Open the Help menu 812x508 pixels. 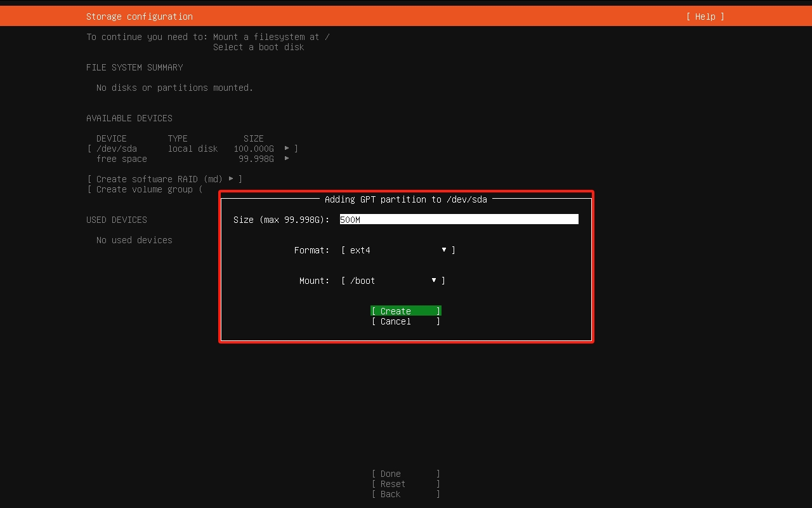pos(705,17)
